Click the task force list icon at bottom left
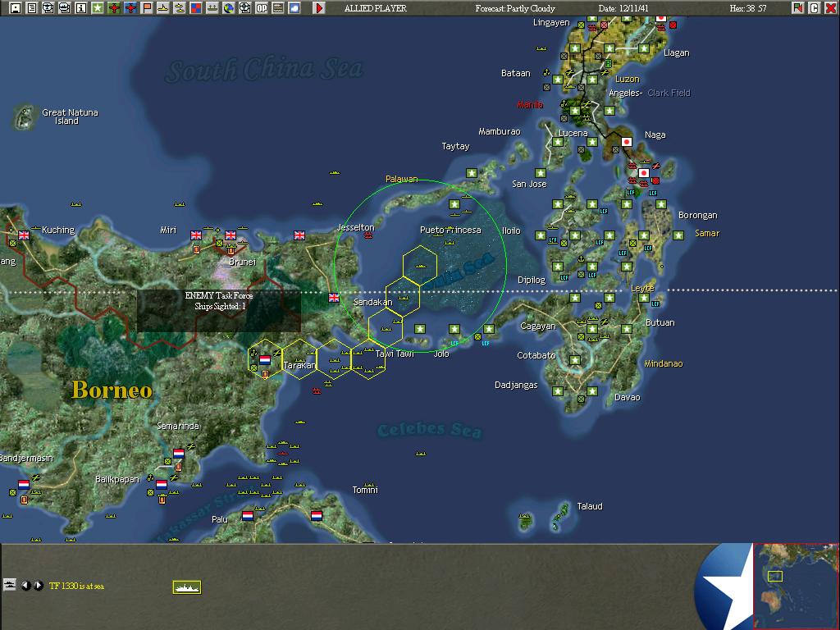 pos(10,584)
